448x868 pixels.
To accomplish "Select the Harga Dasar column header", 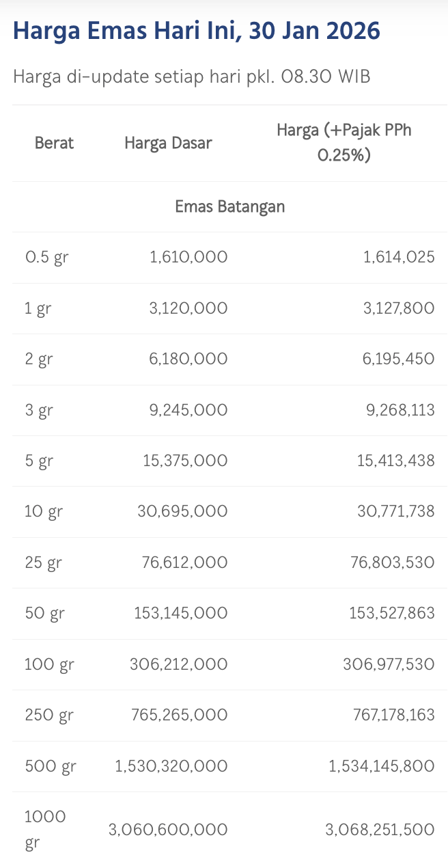I will tap(168, 143).
